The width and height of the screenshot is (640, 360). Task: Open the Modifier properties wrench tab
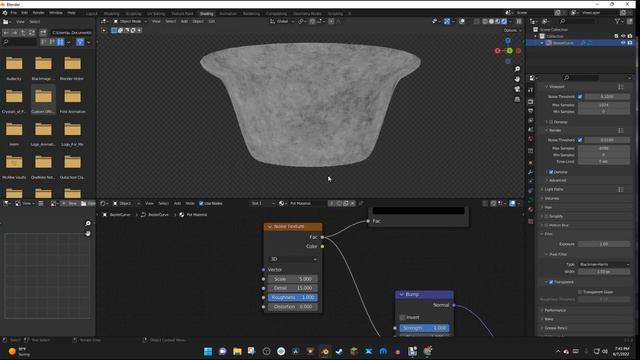coord(531,172)
